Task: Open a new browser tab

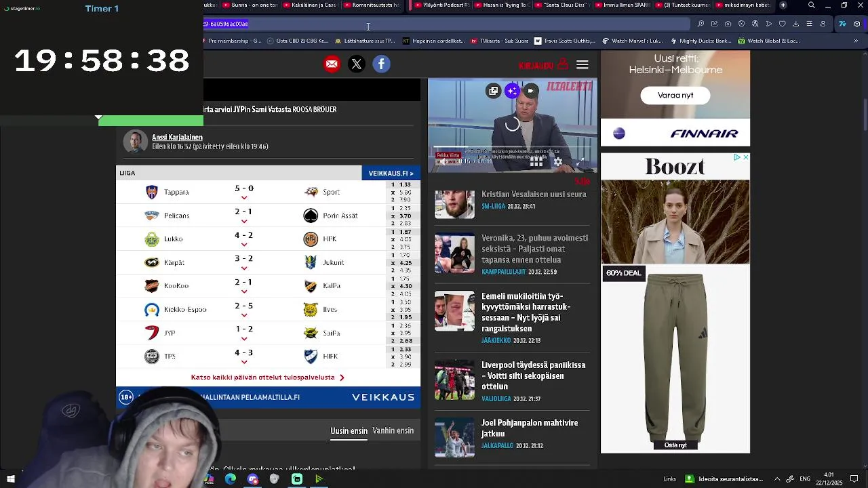Action: tap(783, 5)
